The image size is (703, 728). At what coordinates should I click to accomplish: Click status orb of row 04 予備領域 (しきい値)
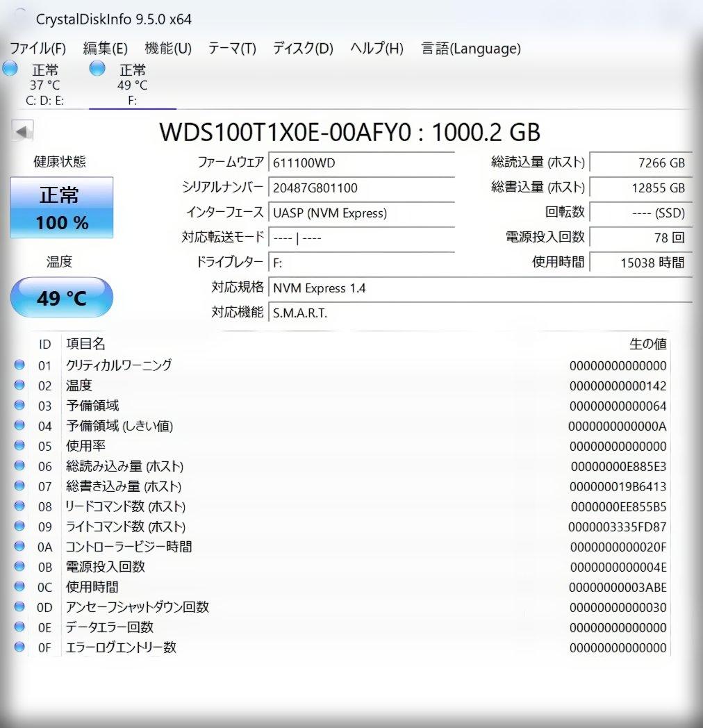click(x=19, y=425)
